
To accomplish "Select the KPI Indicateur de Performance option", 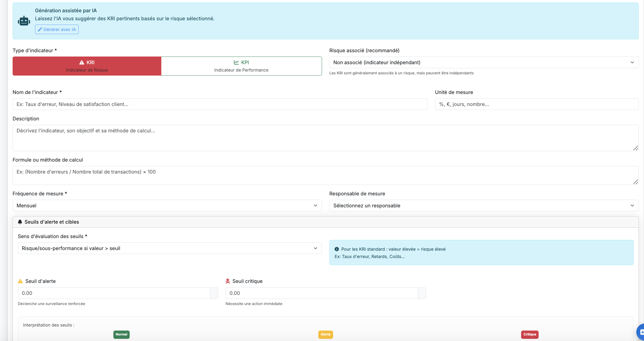I will click(x=241, y=66).
